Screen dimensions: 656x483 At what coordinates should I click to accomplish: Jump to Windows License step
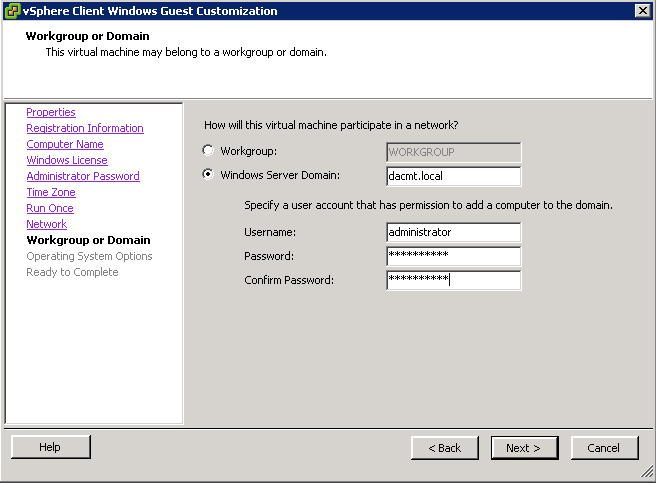pos(67,160)
